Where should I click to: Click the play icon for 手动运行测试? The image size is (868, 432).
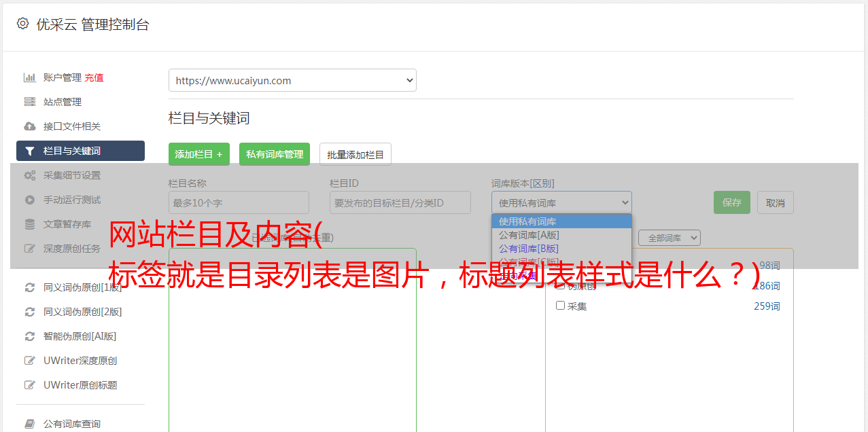pos(30,200)
